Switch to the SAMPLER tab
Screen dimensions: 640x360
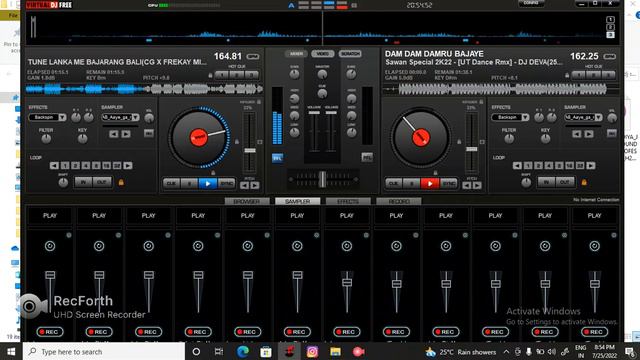pyautogui.click(x=298, y=202)
